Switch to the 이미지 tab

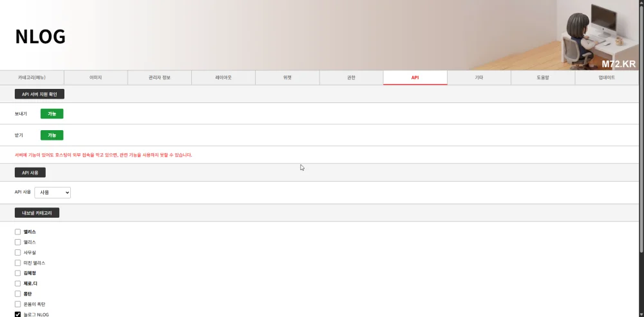coord(96,78)
